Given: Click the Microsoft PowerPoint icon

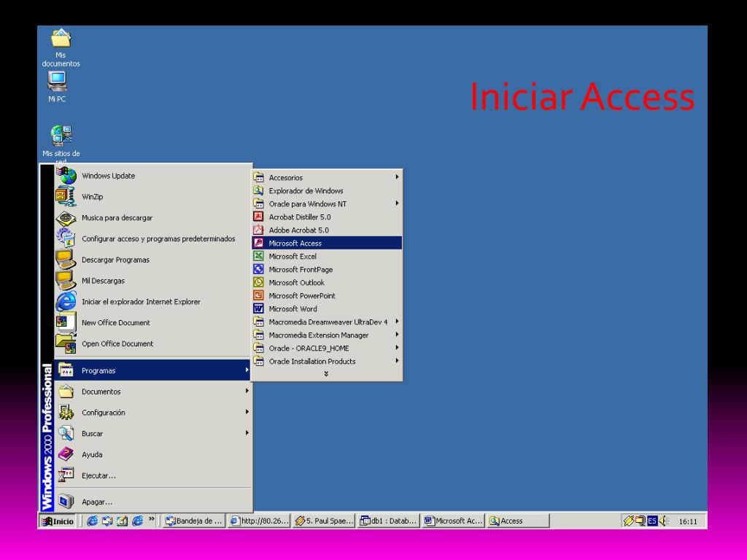Looking at the screenshot, I should click(x=258, y=295).
